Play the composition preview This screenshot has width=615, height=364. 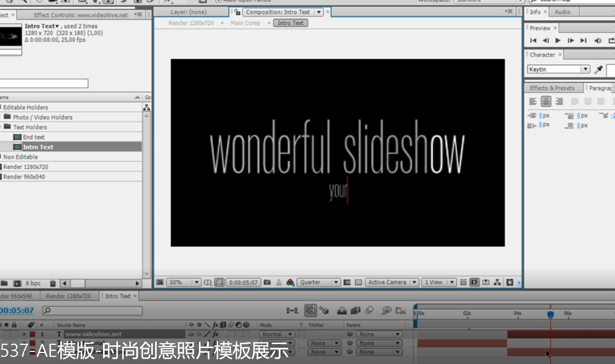558,41
